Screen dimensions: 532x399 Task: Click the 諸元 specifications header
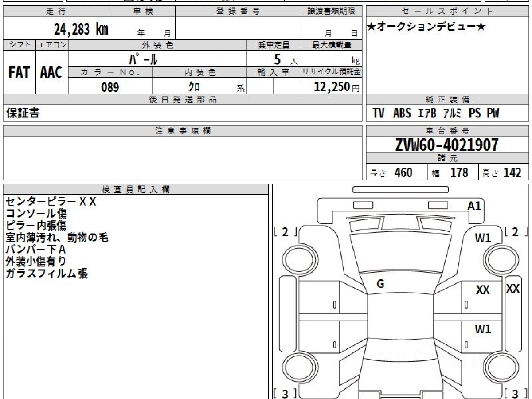click(447, 158)
